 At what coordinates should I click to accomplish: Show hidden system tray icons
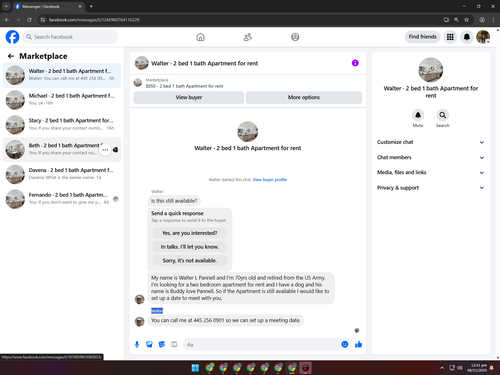coord(442,368)
